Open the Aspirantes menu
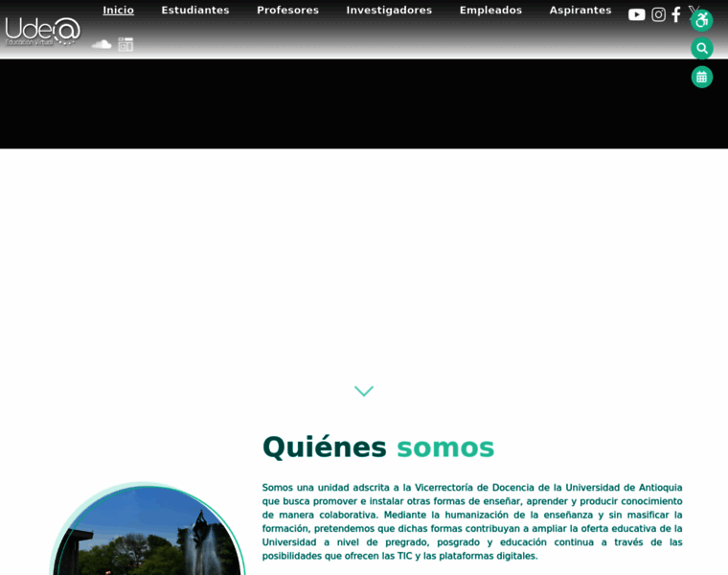 click(x=580, y=10)
